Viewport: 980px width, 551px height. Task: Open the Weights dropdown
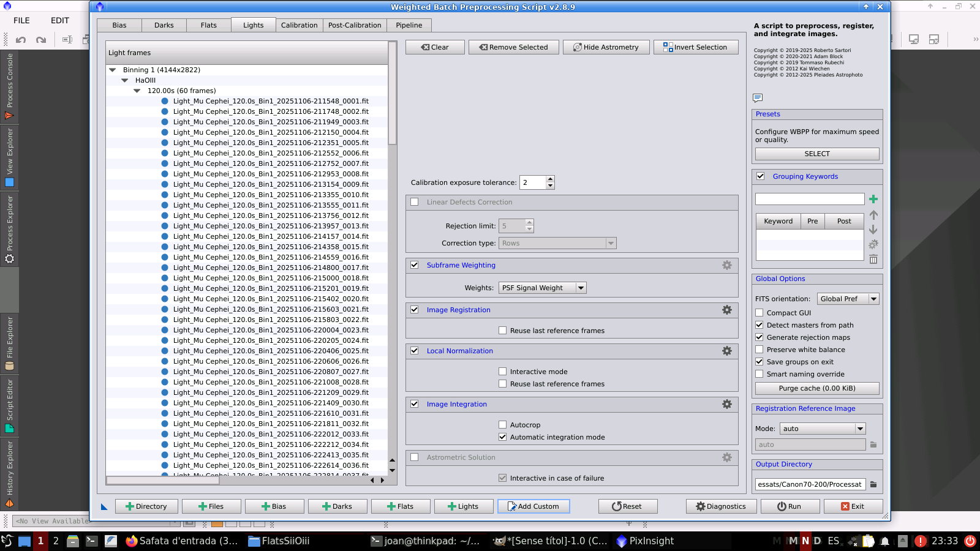543,288
